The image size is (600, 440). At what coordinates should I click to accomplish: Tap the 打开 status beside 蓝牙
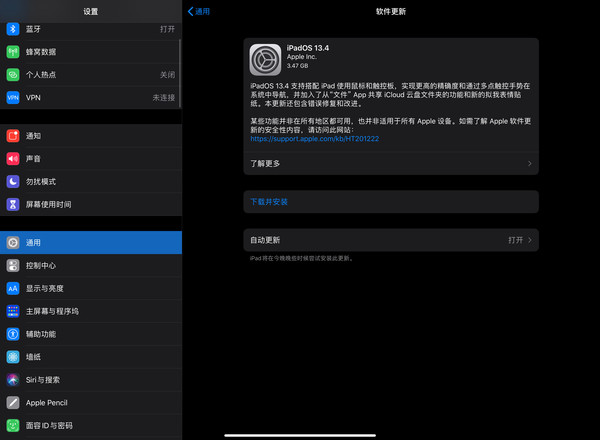167,29
